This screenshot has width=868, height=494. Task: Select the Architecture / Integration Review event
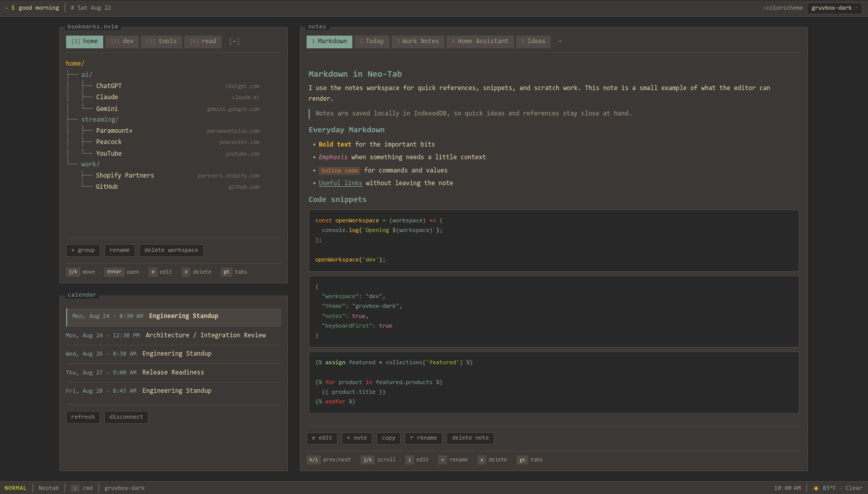[173, 335]
